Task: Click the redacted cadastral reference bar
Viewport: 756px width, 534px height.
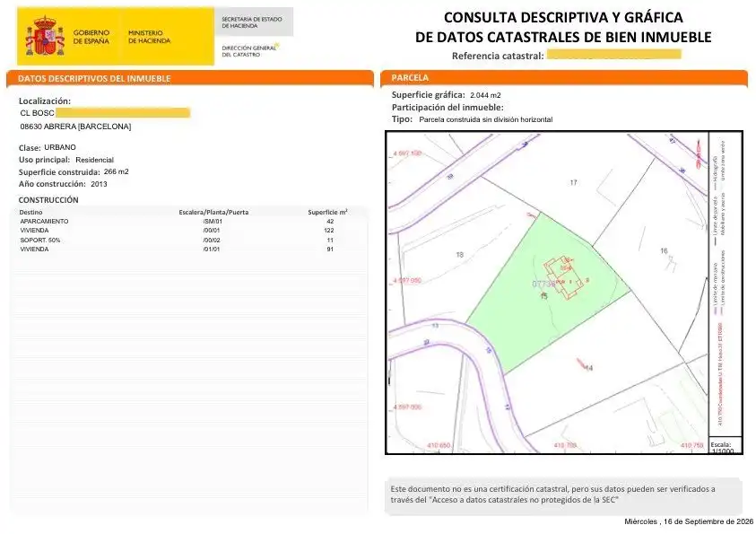Action: click(x=613, y=54)
